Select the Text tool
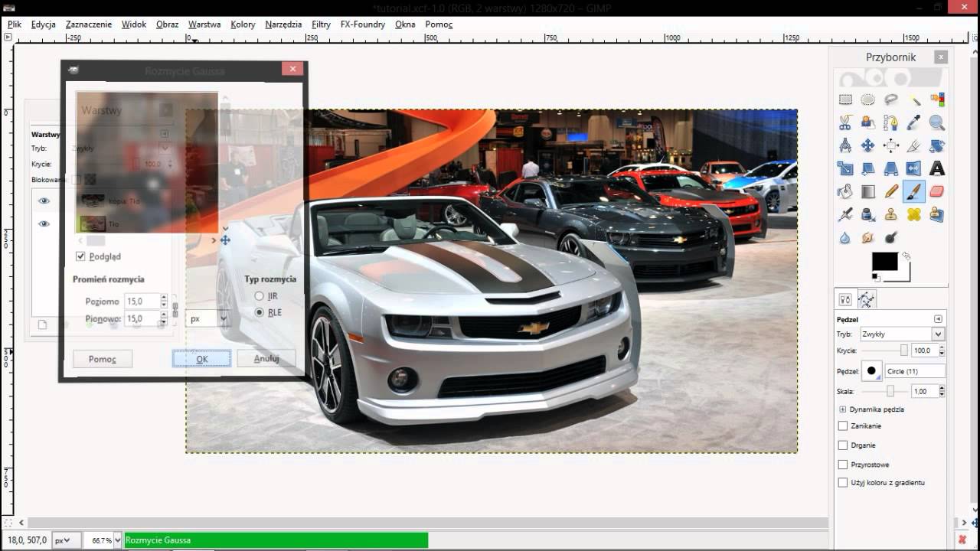This screenshot has width=980, height=551. (937, 168)
